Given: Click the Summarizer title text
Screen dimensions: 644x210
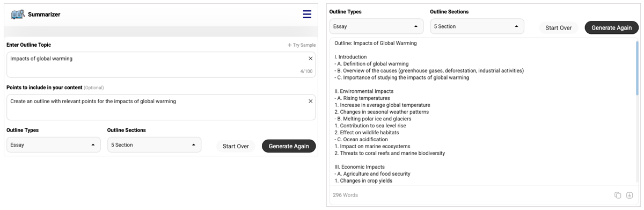Looking at the screenshot, I should (x=44, y=15).
